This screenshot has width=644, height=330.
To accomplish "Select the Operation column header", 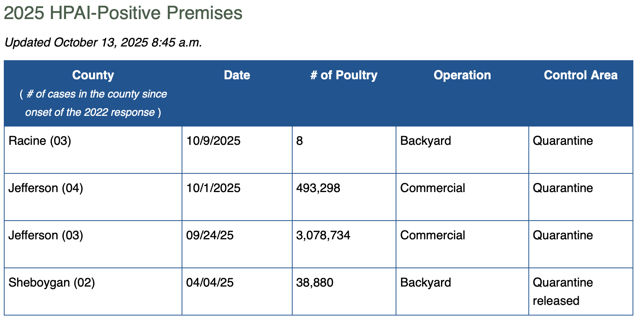I will [462, 75].
